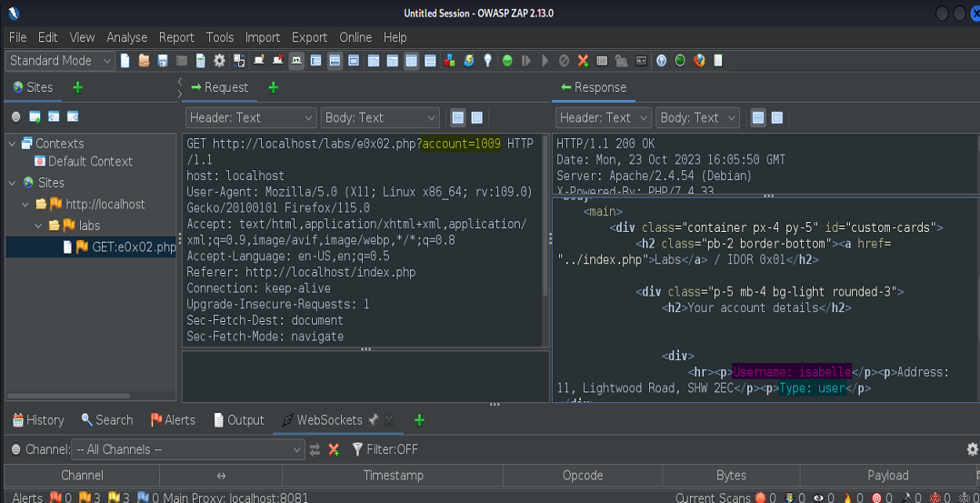Toggle the green break on all requests button
Viewport: 980px width, 503px height.
[507, 61]
